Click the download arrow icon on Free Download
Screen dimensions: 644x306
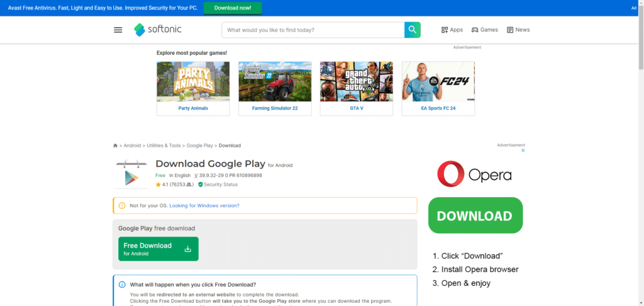point(187,249)
